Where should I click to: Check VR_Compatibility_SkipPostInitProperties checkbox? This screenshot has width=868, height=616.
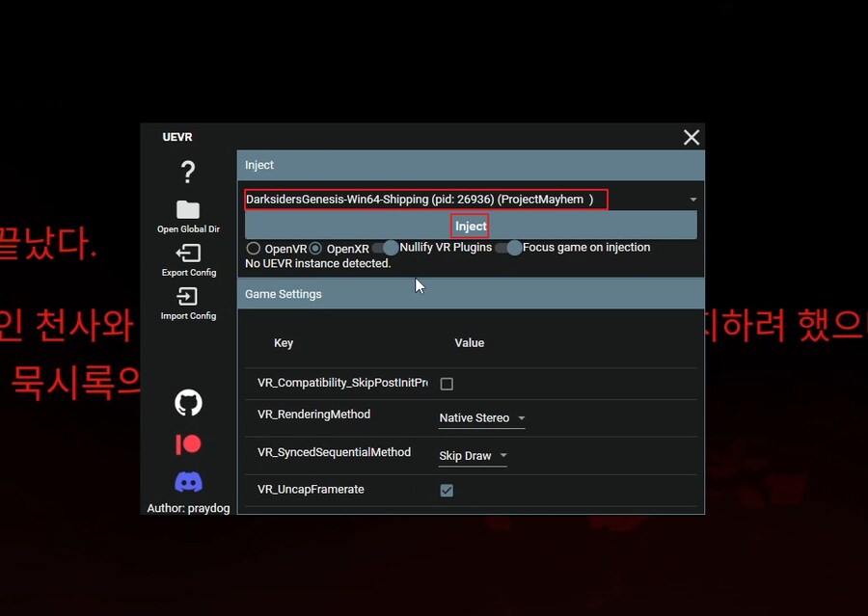[x=447, y=384]
